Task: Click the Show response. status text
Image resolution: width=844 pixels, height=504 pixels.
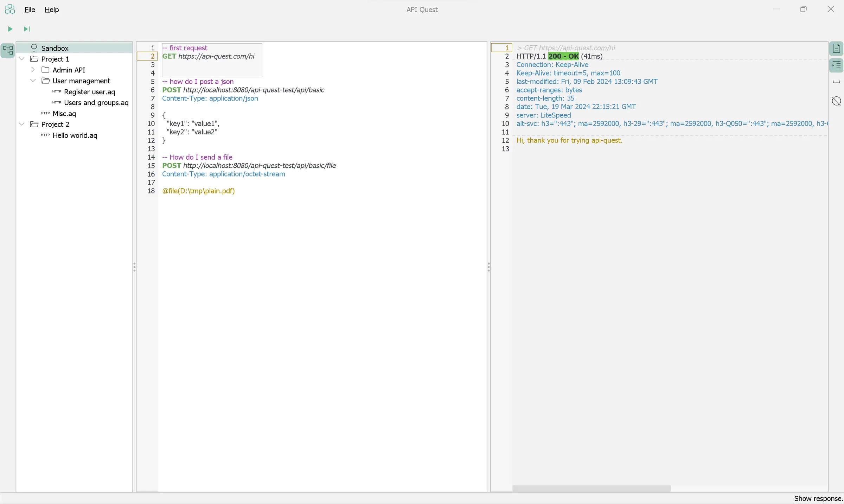Action: pos(818,498)
